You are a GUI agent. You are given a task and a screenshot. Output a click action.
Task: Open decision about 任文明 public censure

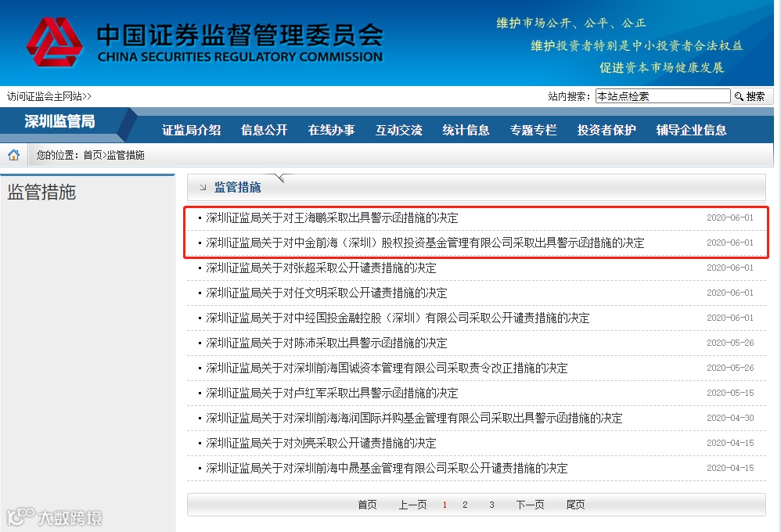tap(326, 293)
